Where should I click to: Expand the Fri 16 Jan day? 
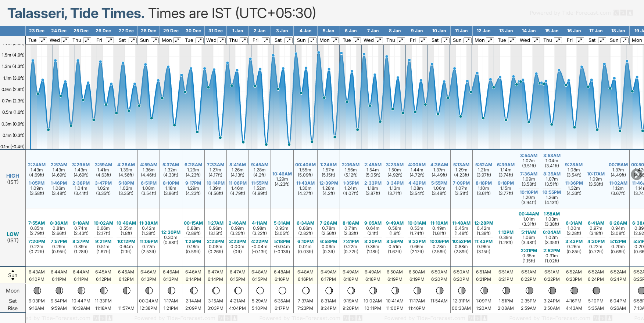[580, 40]
